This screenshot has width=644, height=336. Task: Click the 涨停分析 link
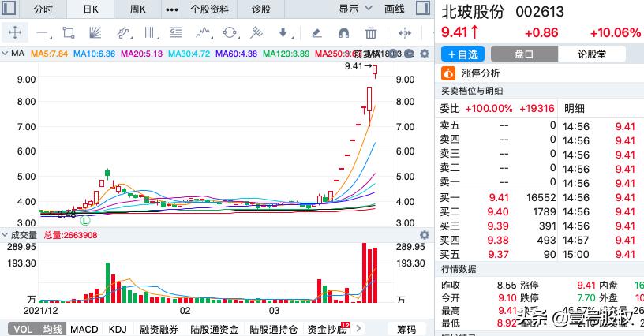click(x=481, y=73)
